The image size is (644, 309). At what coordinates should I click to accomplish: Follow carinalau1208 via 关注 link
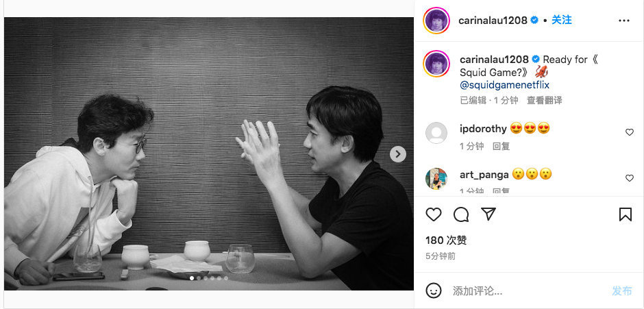tap(562, 20)
